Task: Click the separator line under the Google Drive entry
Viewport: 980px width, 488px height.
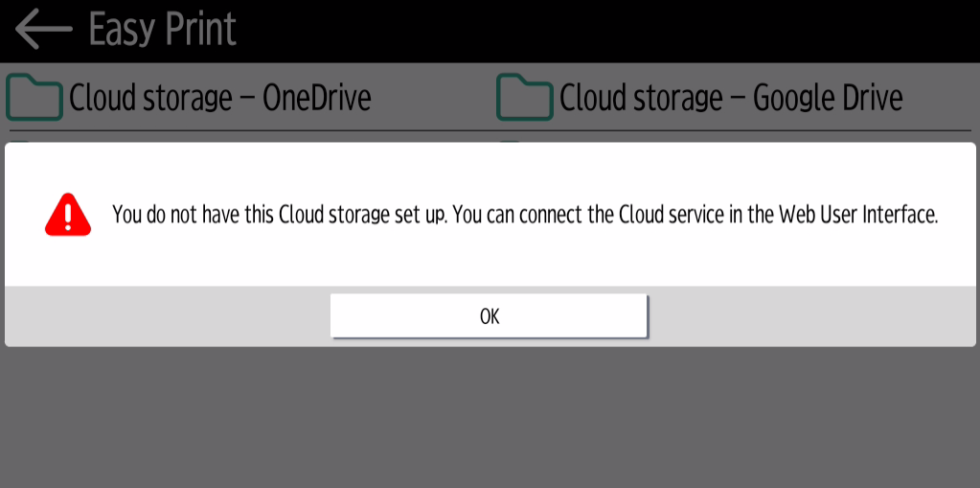Action: click(x=733, y=130)
